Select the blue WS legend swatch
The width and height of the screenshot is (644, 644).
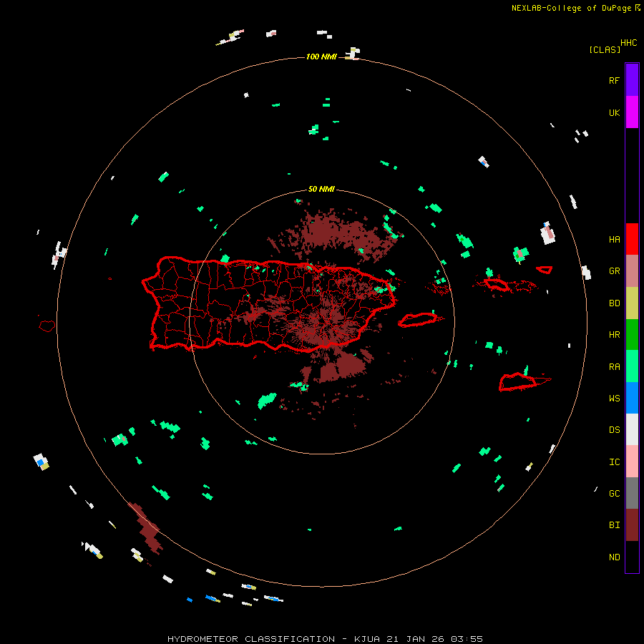click(632, 398)
